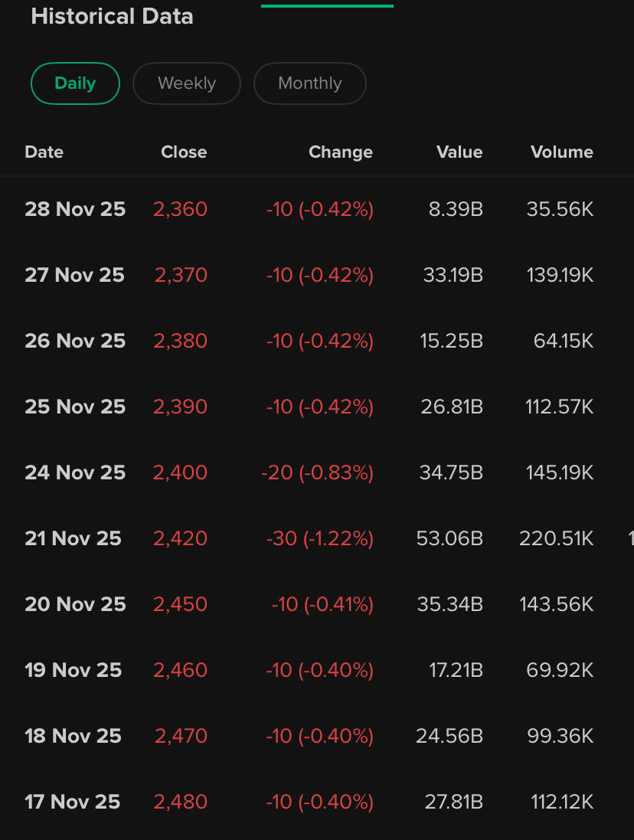This screenshot has width=634, height=840.
Task: Open the 27 Nov 25 row
Action: [75, 275]
